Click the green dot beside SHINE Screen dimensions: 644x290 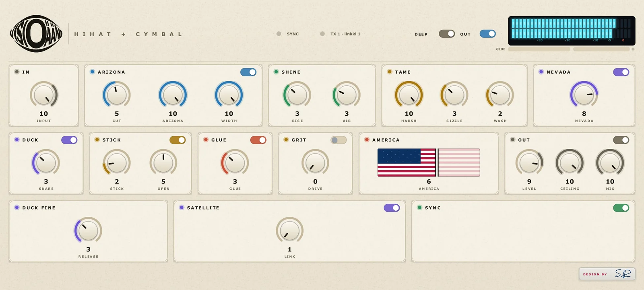click(276, 72)
